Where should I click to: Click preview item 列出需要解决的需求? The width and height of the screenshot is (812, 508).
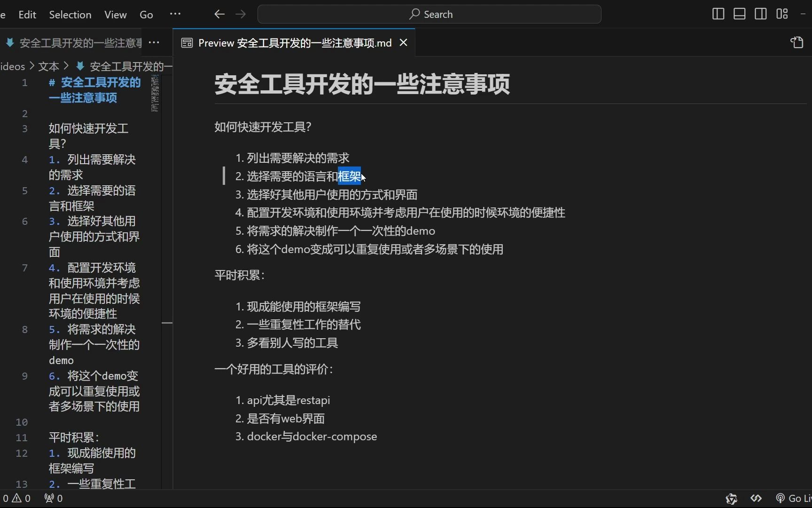pyautogui.click(x=298, y=158)
